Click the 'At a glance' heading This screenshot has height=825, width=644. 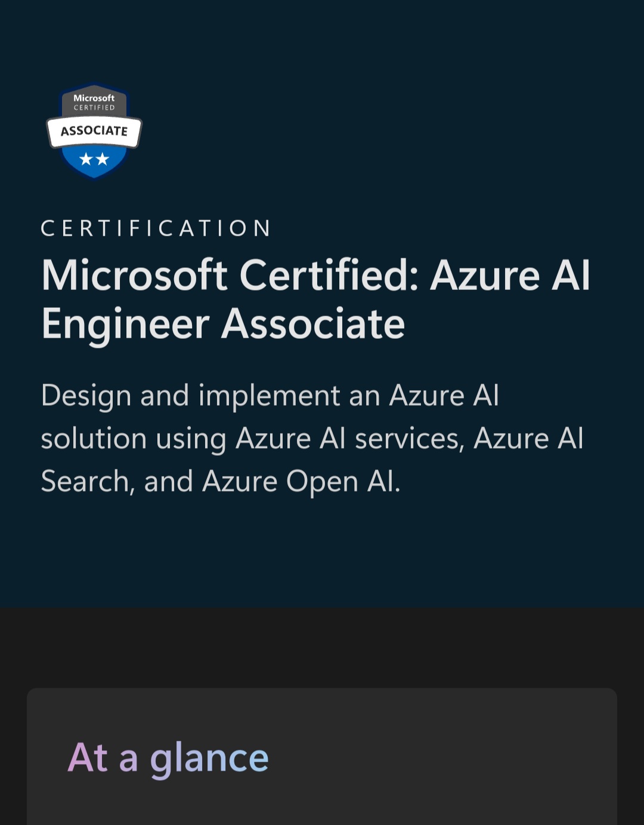(168, 758)
